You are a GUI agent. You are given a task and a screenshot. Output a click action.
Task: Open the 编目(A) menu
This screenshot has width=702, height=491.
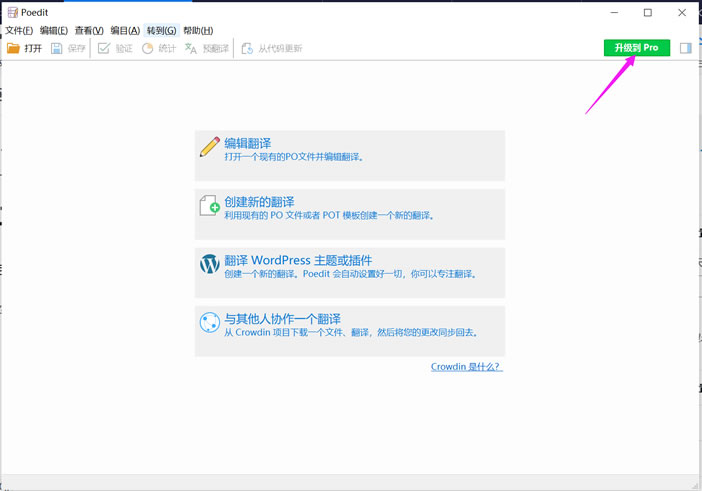point(125,30)
